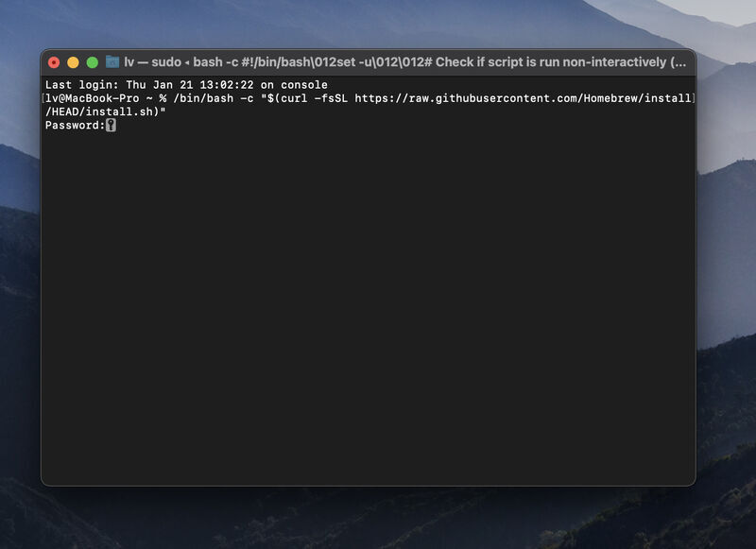The height and width of the screenshot is (549, 756).
Task: Minimize Terminal using the yellow button
Action: [74, 62]
